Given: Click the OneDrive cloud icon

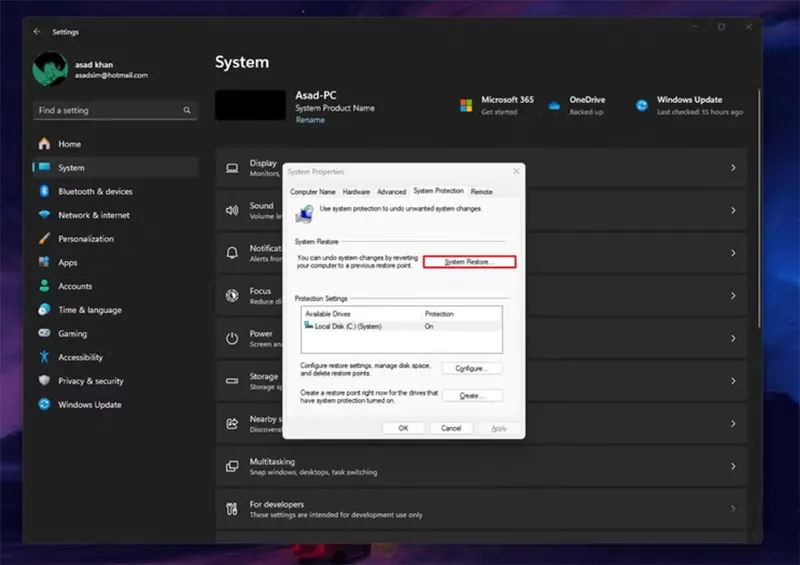Looking at the screenshot, I should tap(554, 105).
